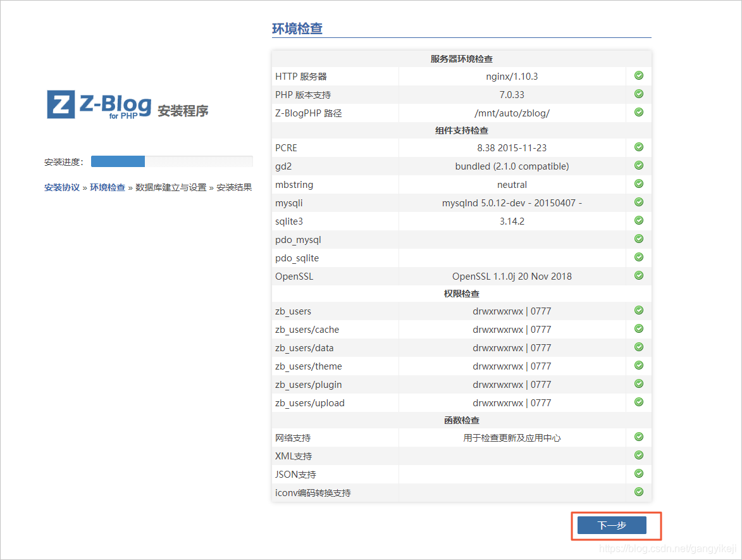The height and width of the screenshot is (560, 742).
Task: Click the 函数检查 section header
Action: click(x=461, y=420)
